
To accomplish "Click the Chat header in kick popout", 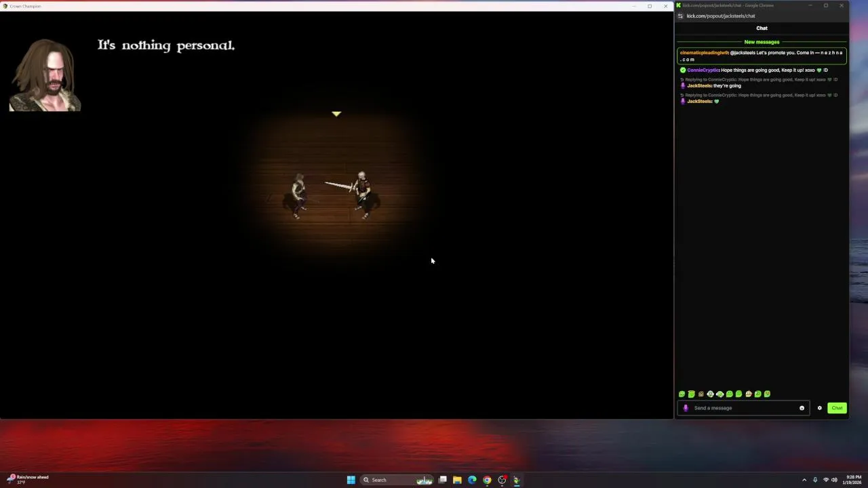I will click(762, 28).
